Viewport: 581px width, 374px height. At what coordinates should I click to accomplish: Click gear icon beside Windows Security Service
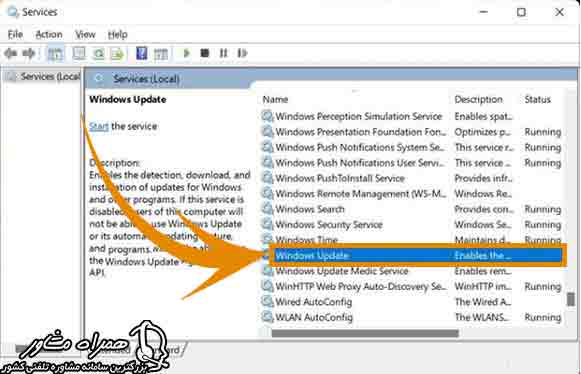[x=268, y=224]
